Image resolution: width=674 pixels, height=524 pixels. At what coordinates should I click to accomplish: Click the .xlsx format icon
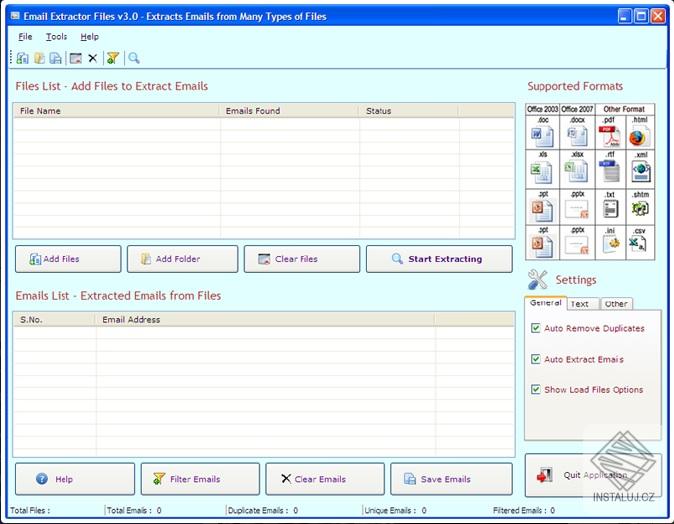pos(576,171)
